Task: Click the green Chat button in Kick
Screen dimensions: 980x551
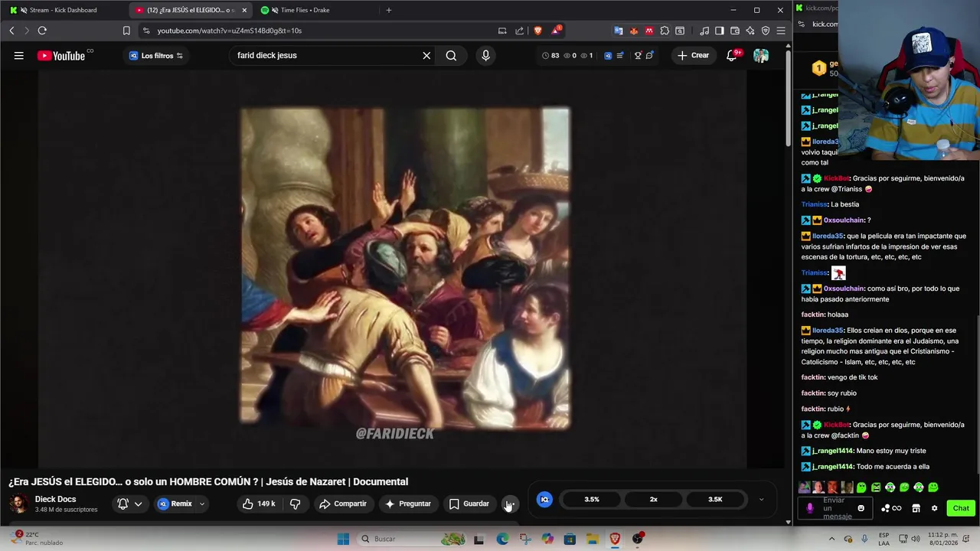Action: [x=960, y=508]
